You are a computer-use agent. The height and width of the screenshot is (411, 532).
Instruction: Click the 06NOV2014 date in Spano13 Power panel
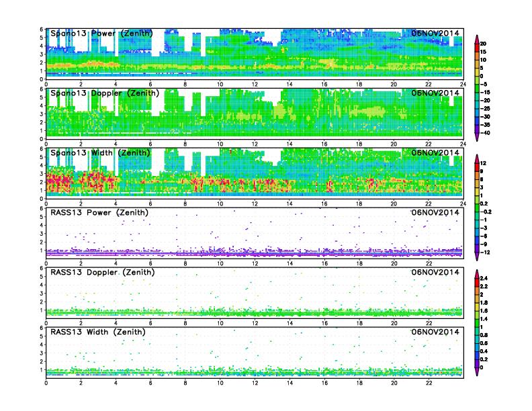pyautogui.click(x=435, y=34)
